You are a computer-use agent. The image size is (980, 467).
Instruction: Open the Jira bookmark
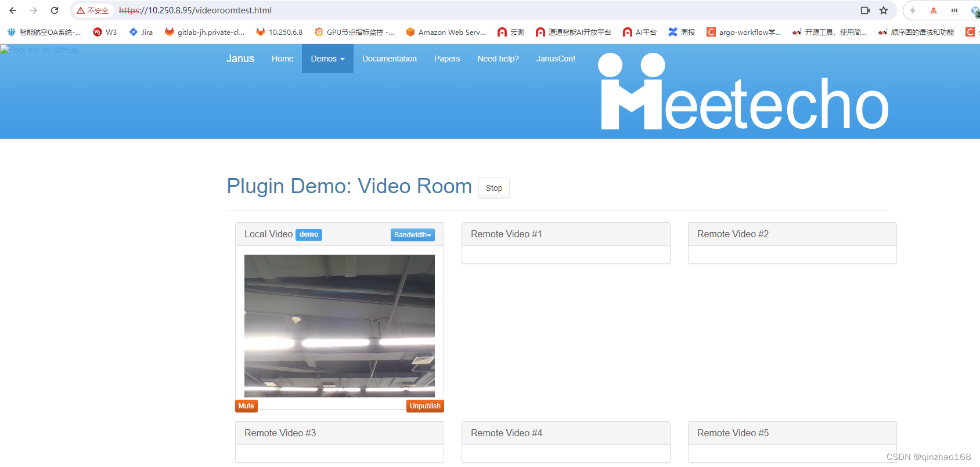pos(141,32)
